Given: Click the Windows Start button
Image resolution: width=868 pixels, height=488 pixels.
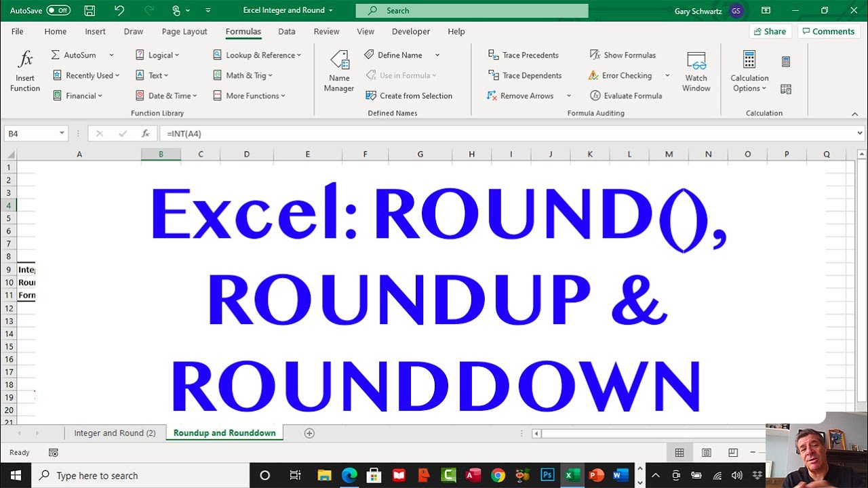Looking at the screenshot, I should click(16, 475).
